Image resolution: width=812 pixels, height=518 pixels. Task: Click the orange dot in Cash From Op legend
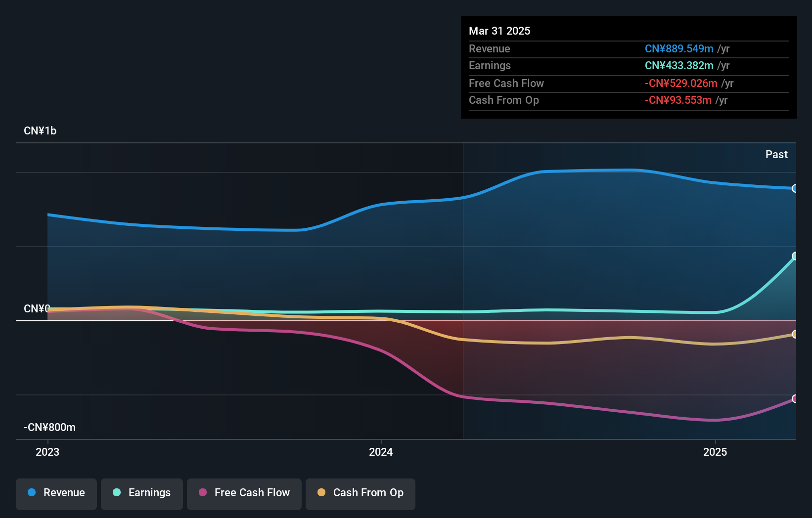click(x=321, y=492)
